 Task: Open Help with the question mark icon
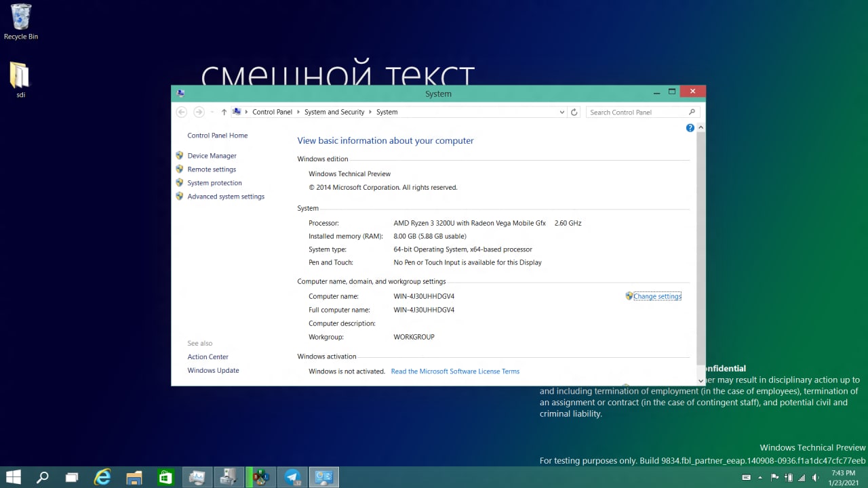[690, 128]
